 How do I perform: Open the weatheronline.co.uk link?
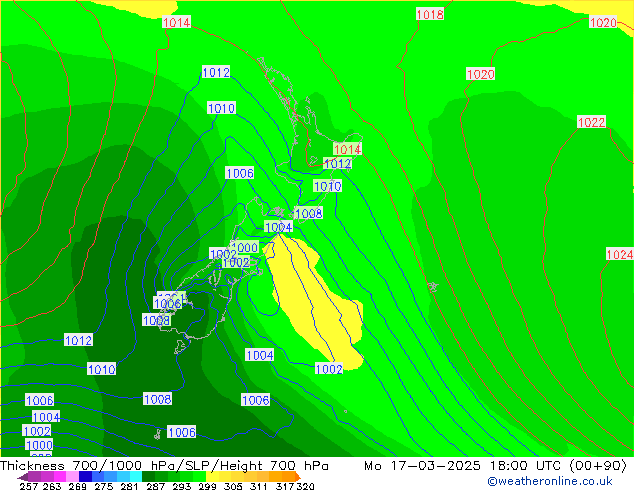pyautogui.click(x=549, y=481)
